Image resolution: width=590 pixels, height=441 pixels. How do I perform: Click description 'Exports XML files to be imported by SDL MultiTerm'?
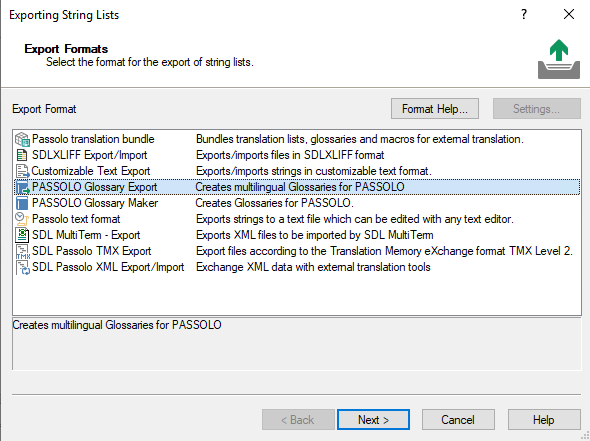click(x=315, y=235)
